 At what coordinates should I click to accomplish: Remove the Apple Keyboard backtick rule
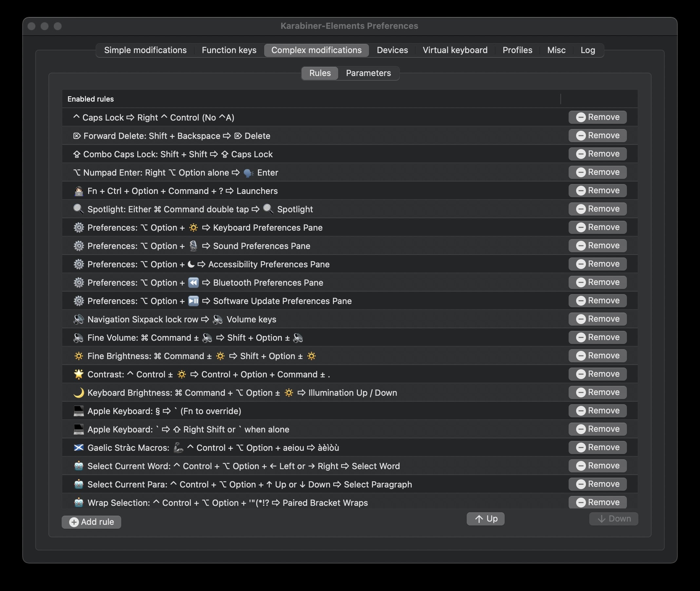(597, 429)
